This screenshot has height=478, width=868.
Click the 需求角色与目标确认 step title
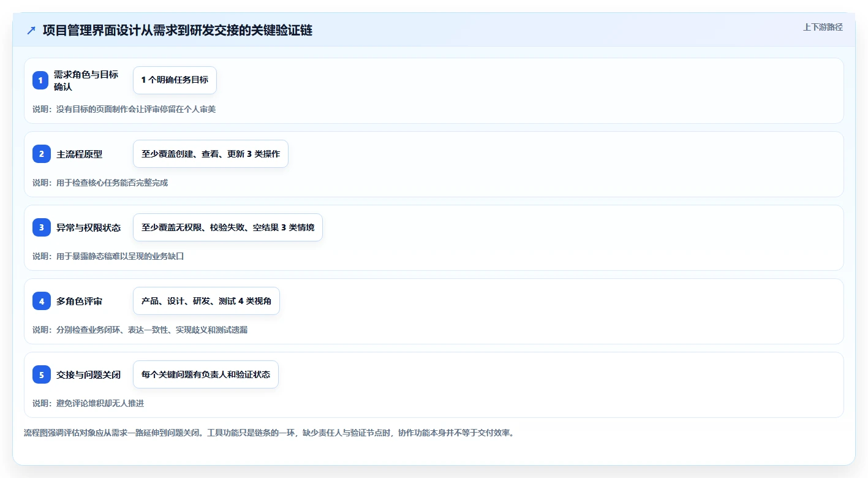click(86, 80)
